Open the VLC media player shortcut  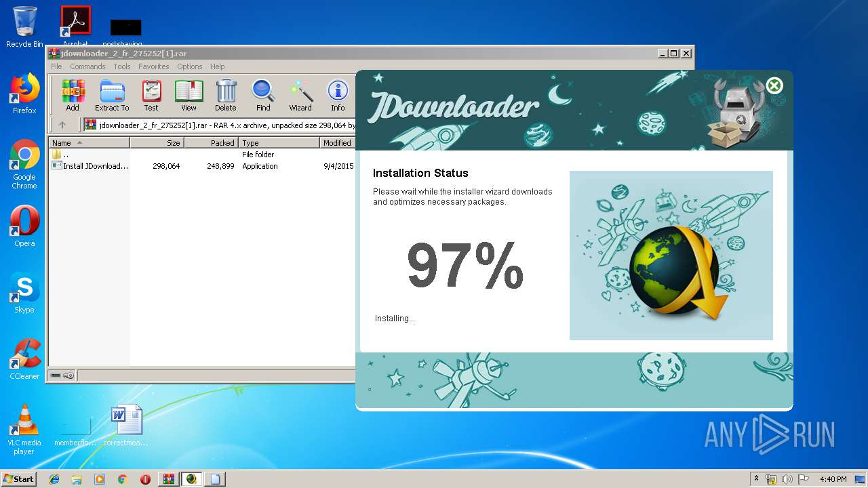pyautogui.click(x=24, y=430)
